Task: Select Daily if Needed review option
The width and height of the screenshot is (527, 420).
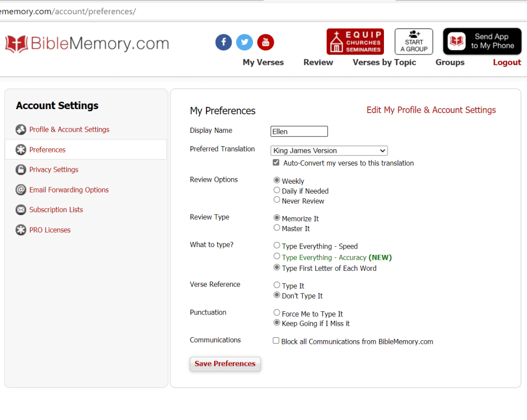Action: click(276, 190)
